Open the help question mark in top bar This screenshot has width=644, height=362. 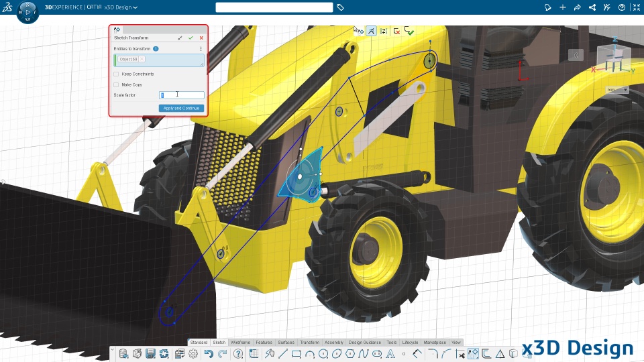coord(622,7)
